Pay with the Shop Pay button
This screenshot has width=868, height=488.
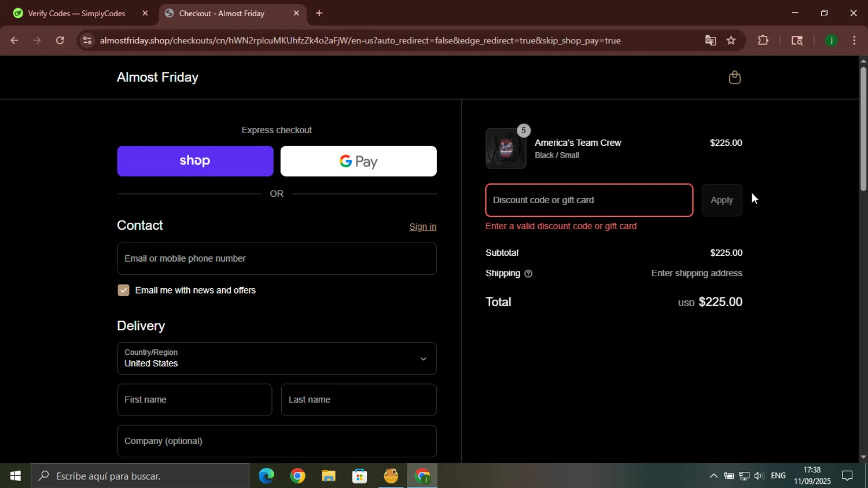click(195, 161)
